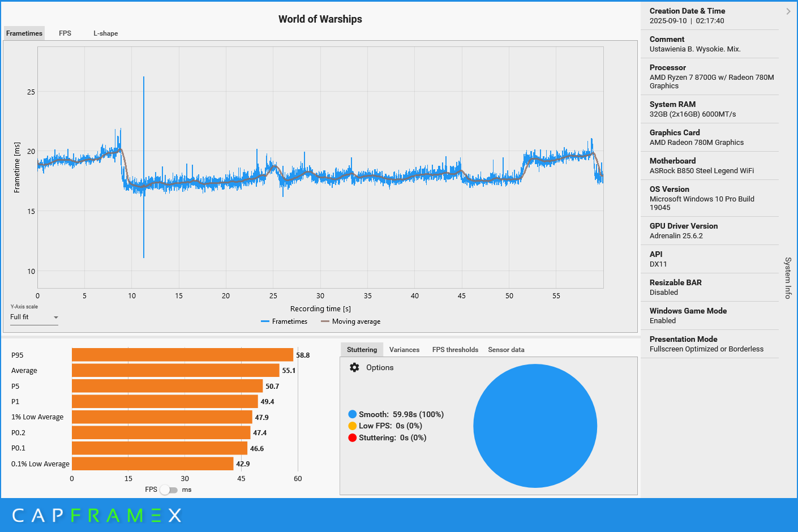Open the stuttering Options gear icon
This screenshot has height=532, width=798.
[x=354, y=367]
